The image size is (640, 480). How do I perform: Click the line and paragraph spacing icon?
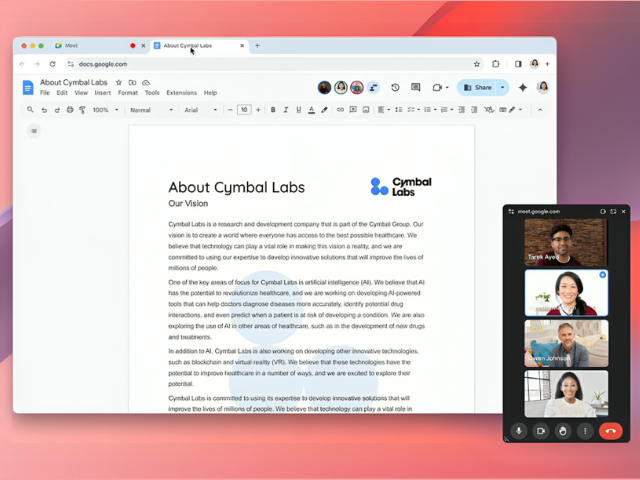(x=398, y=109)
